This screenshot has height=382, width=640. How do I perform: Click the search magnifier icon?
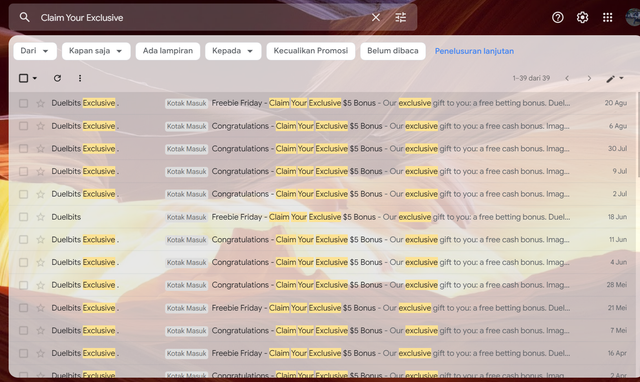pyautogui.click(x=24, y=17)
